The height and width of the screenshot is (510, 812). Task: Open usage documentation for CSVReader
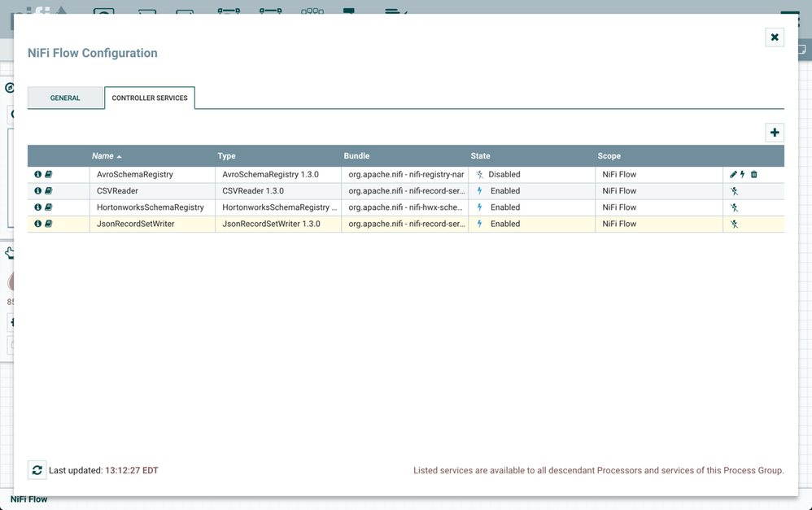click(50, 190)
